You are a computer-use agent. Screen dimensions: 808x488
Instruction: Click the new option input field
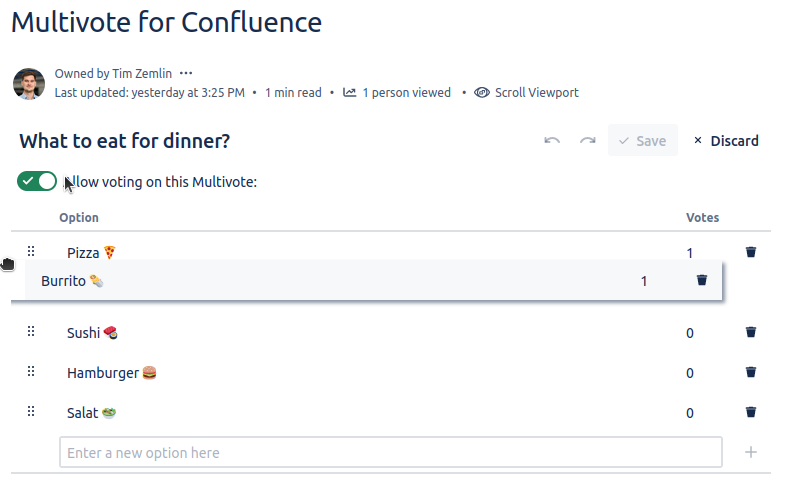[390, 452]
